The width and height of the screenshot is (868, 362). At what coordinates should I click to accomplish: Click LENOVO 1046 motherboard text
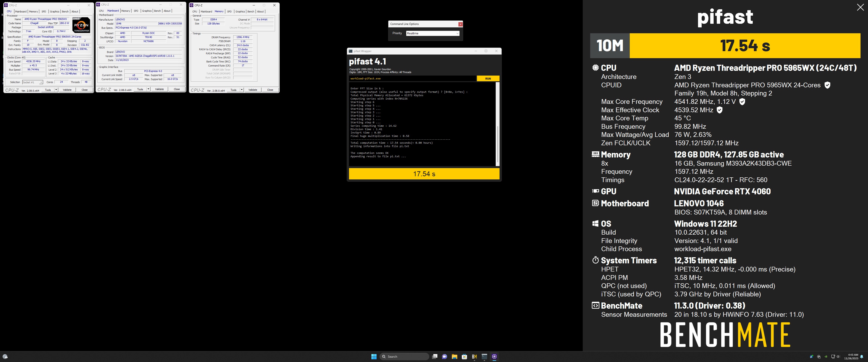click(x=698, y=203)
